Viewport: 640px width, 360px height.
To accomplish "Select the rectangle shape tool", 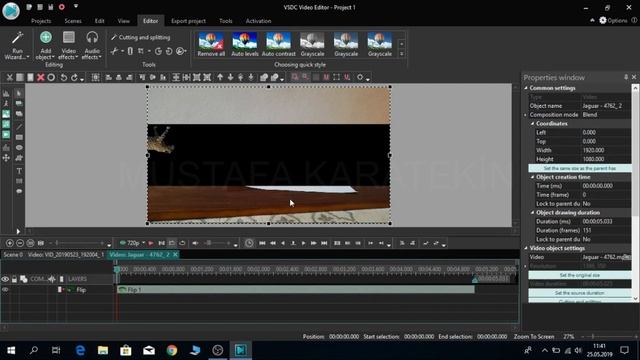I will point(19,137).
